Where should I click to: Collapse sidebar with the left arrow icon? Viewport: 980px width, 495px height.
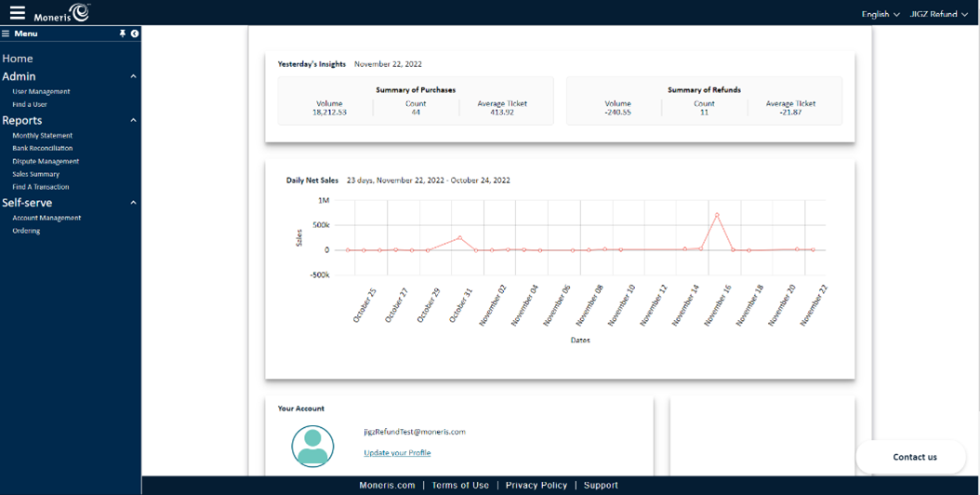135,33
